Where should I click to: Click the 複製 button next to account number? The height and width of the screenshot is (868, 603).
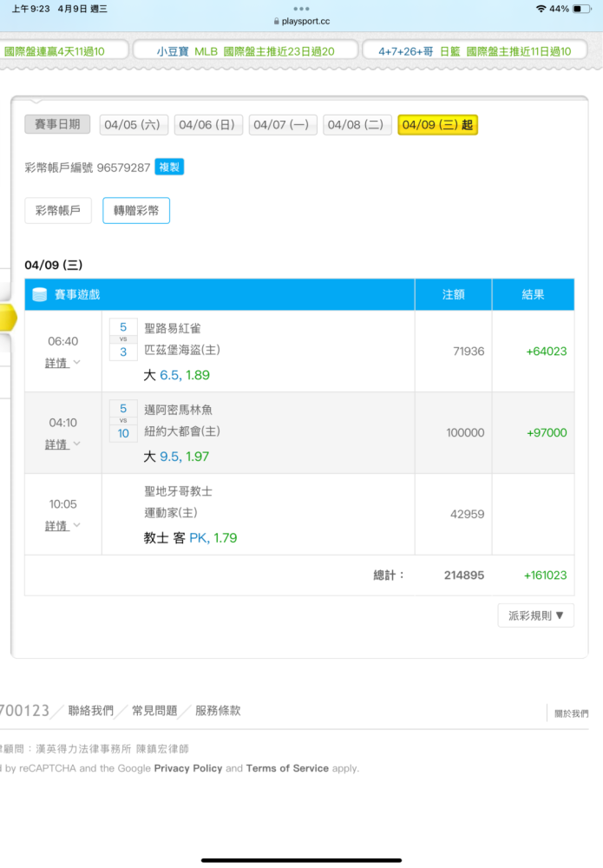point(169,168)
